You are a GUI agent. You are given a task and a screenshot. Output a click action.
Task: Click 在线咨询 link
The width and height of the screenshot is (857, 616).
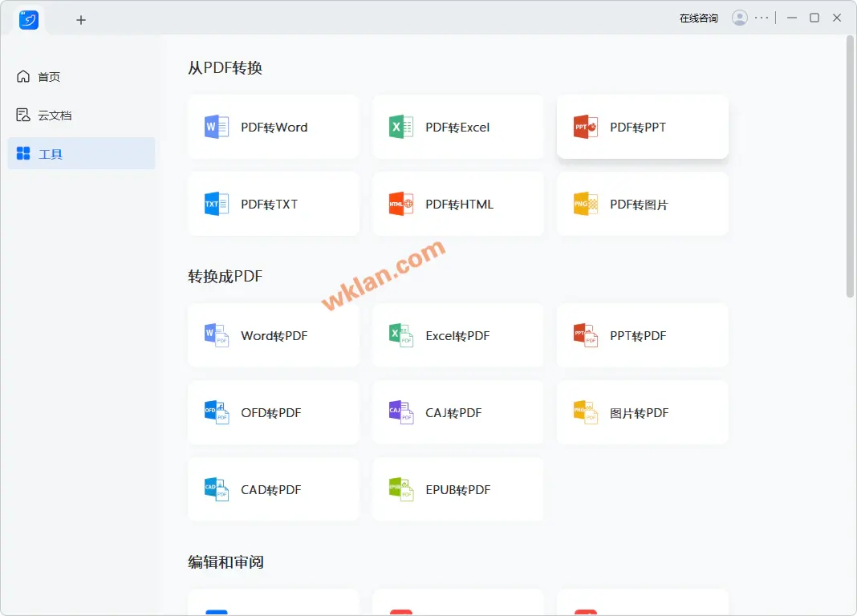coord(698,18)
